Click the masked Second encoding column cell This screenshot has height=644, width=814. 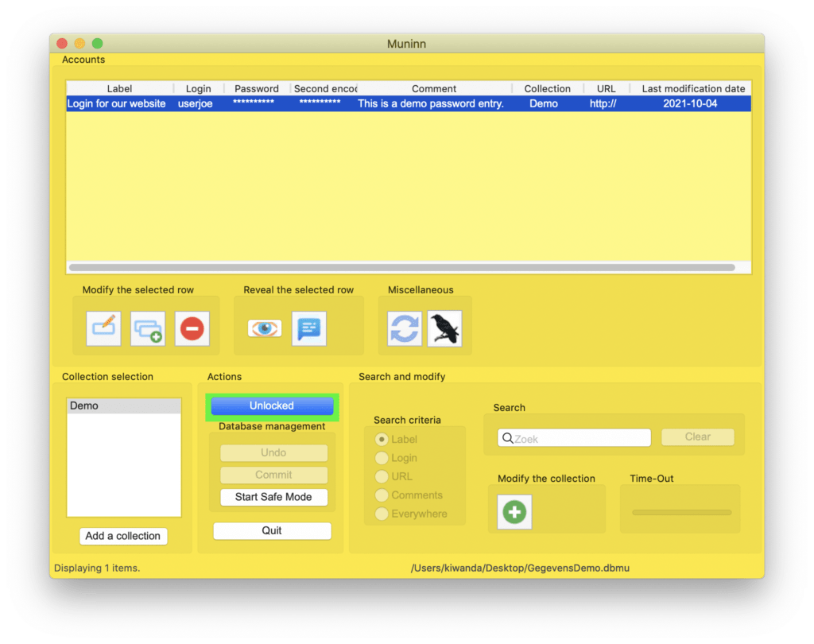click(320, 103)
